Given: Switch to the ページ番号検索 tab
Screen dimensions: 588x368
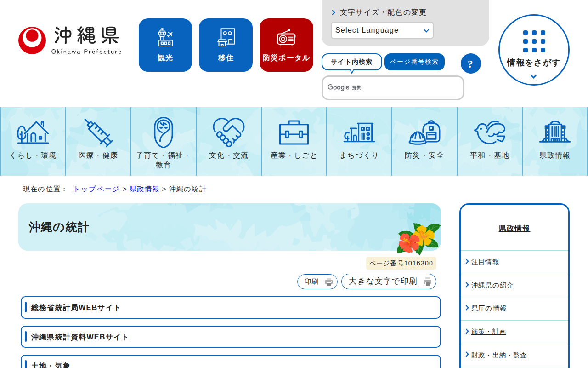Looking at the screenshot, I should [414, 62].
